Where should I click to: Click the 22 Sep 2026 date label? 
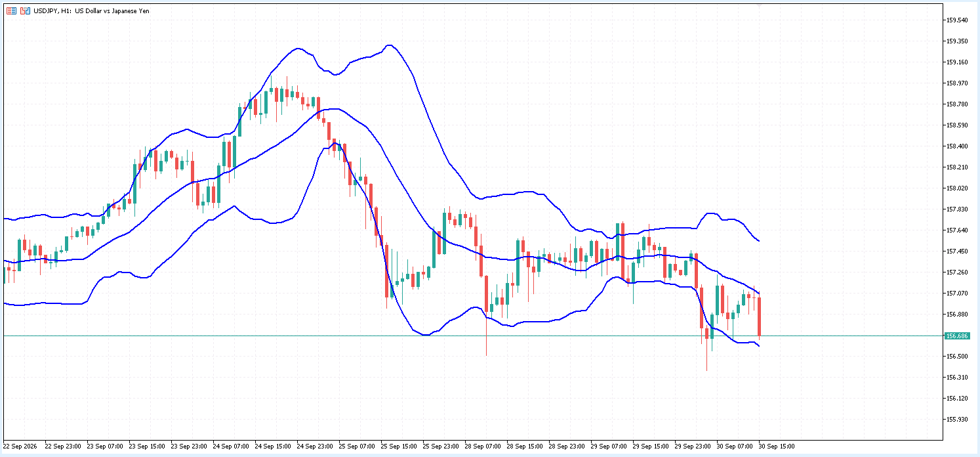pos(18,446)
